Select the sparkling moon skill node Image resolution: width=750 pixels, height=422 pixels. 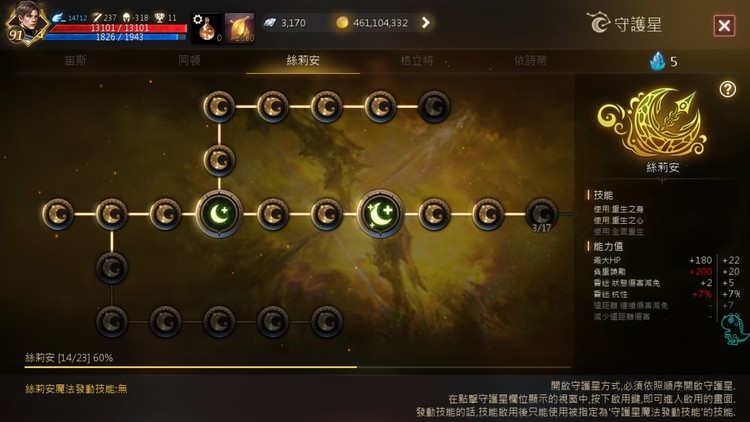pos(381,214)
